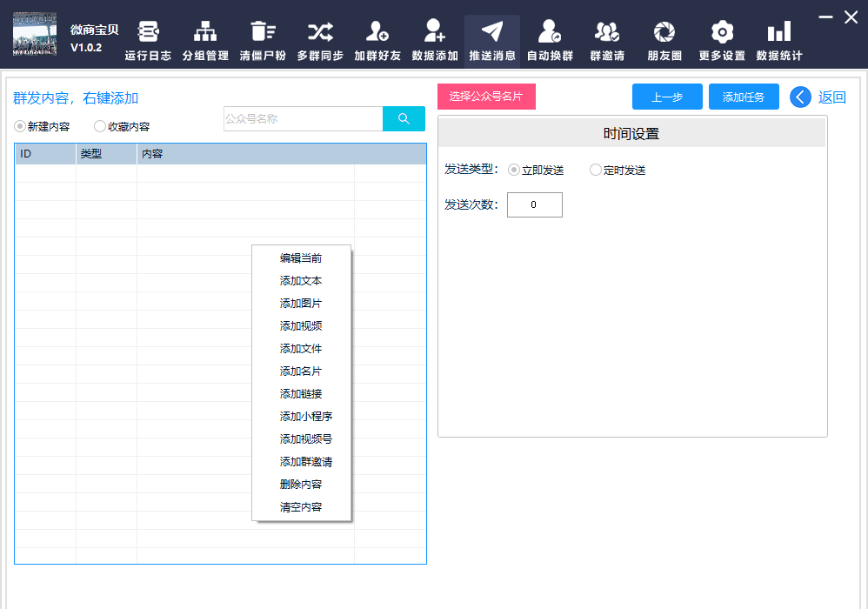Image resolution: width=868 pixels, height=609 pixels.
Task: Open the 多群同步 sync icon
Action: click(320, 33)
